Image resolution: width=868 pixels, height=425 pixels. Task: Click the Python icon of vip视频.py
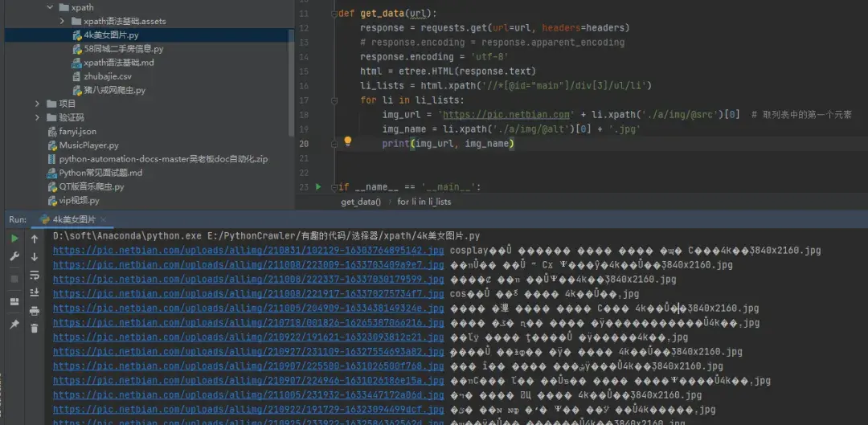pos(52,200)
